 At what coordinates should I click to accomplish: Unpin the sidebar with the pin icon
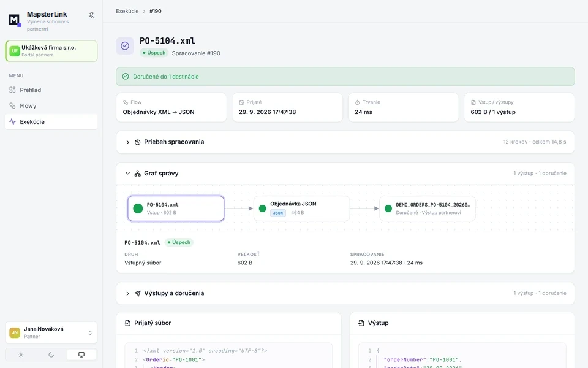coord(91,15)
